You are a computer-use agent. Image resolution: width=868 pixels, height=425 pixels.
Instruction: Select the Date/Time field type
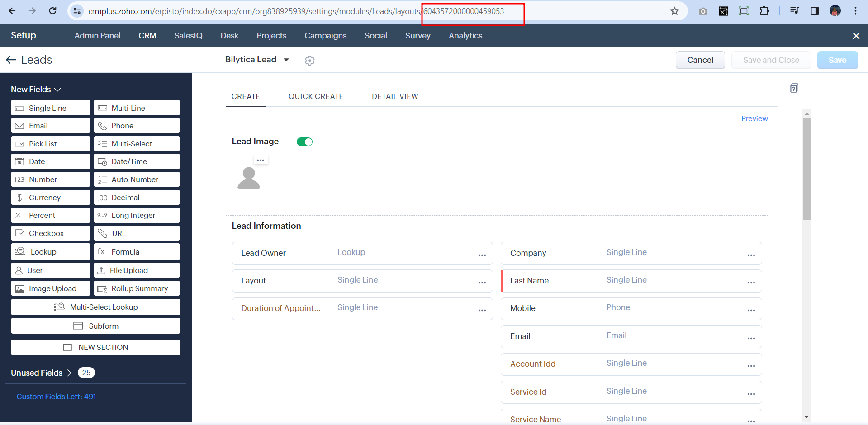coord(137,161)
